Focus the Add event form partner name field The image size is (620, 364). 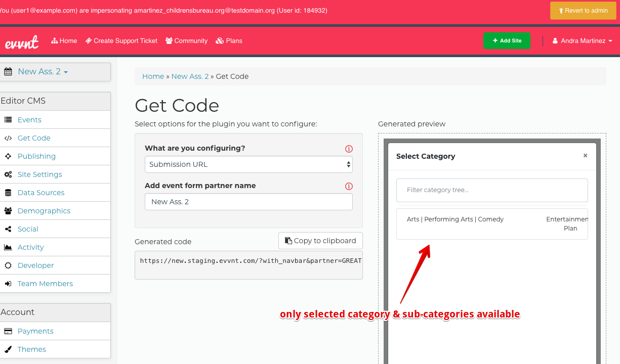click(249, 202)
